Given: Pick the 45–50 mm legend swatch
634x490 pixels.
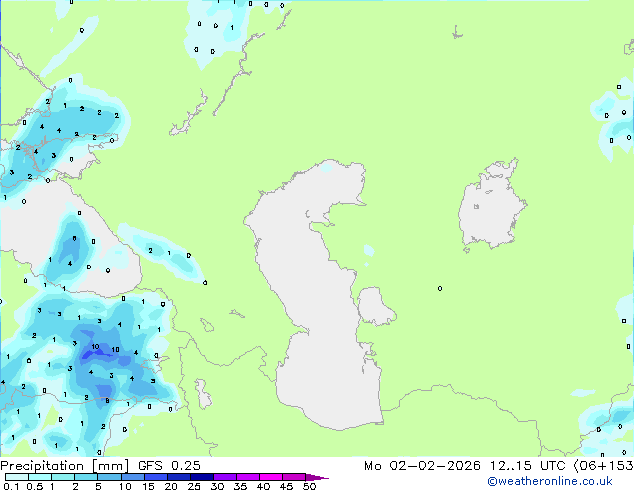Looking at the screenshot, I should [x=294, y=477].
